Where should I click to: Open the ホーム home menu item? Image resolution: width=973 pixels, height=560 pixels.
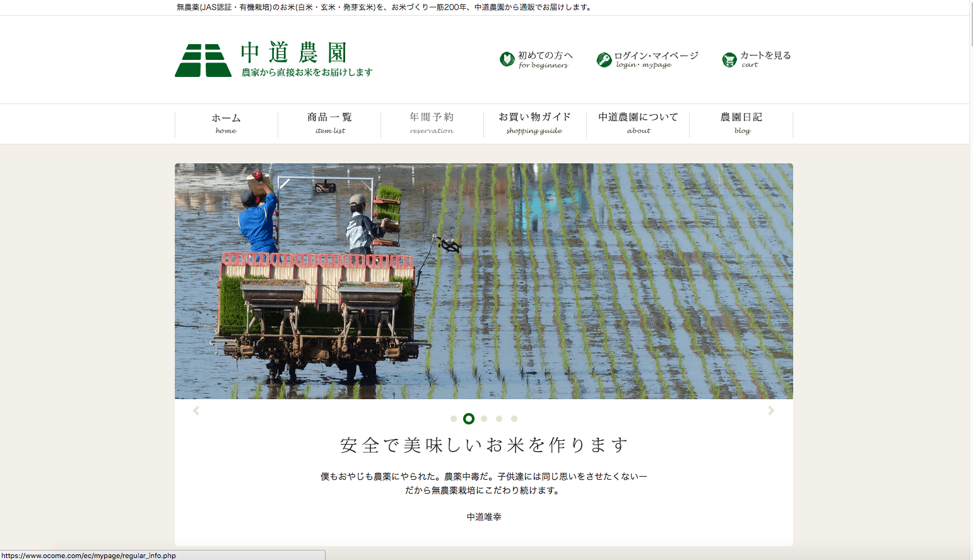click(226, 123)
